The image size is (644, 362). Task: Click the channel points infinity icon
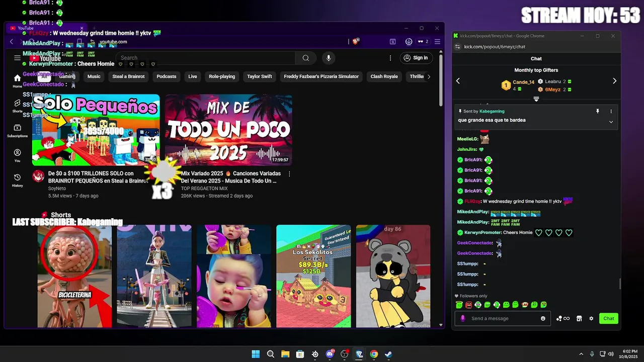pyautogui.click(x=563, y=318)
